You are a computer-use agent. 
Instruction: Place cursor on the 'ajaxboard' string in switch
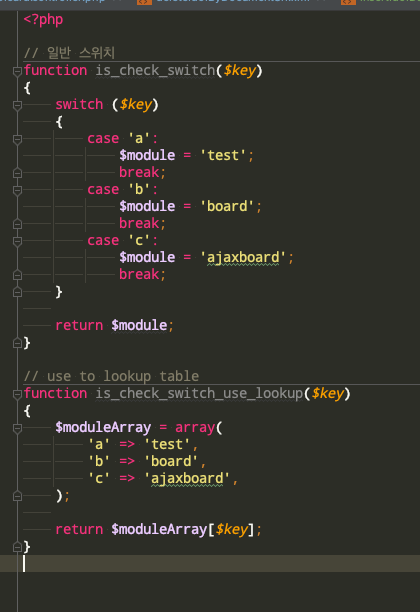(243, 258)
